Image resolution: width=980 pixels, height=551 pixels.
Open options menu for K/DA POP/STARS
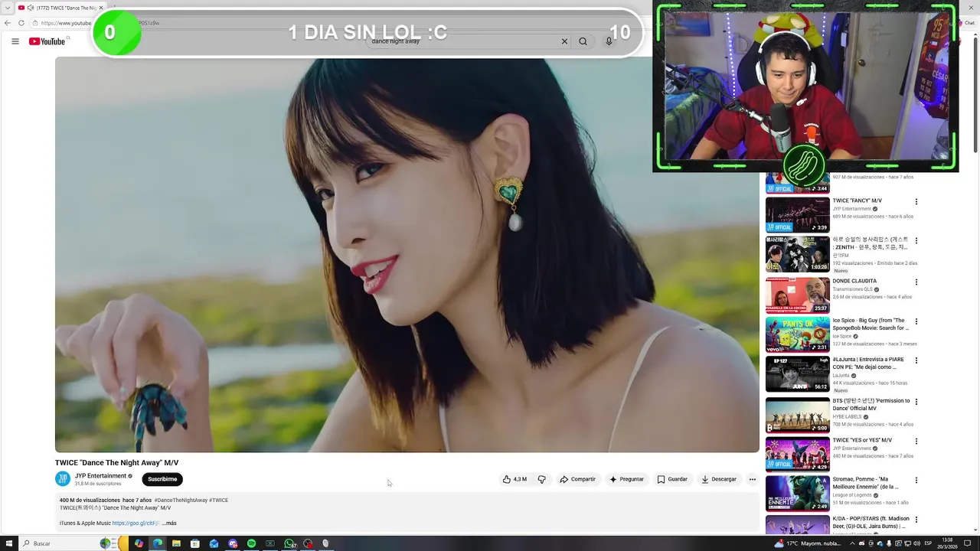(916, 520)
